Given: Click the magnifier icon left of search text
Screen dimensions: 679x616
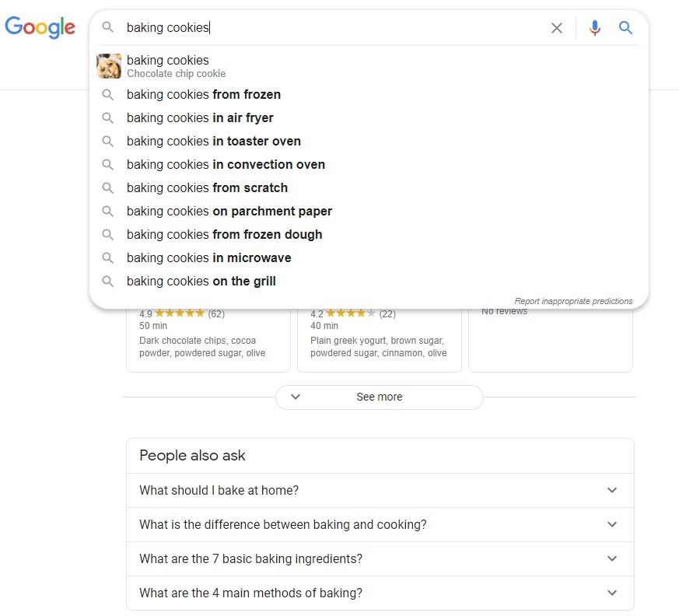Looking at the screenshot, I should pos(108,28).
